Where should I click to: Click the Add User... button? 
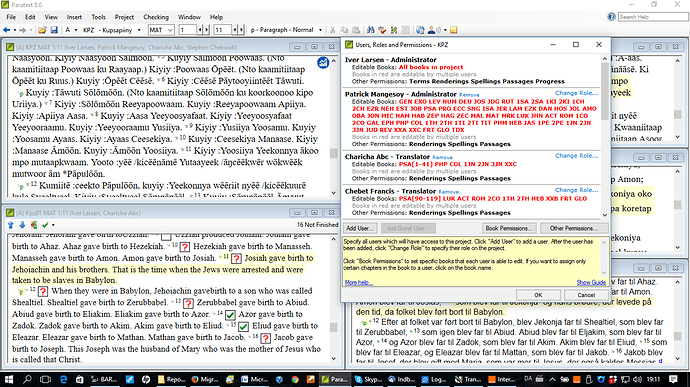coord(360,228)
